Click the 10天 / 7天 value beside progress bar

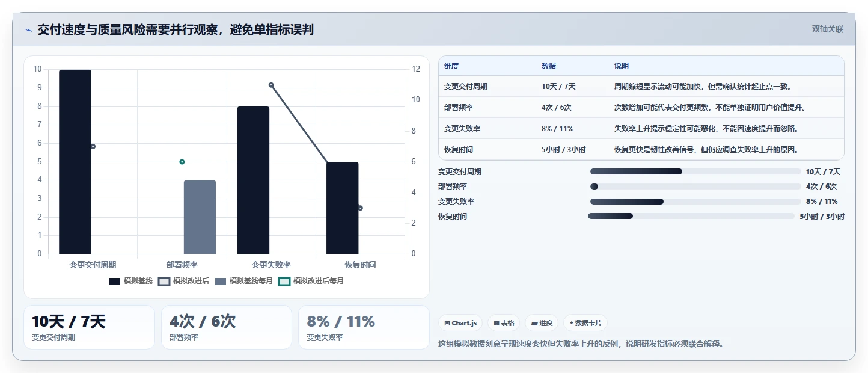coord(823,172)
